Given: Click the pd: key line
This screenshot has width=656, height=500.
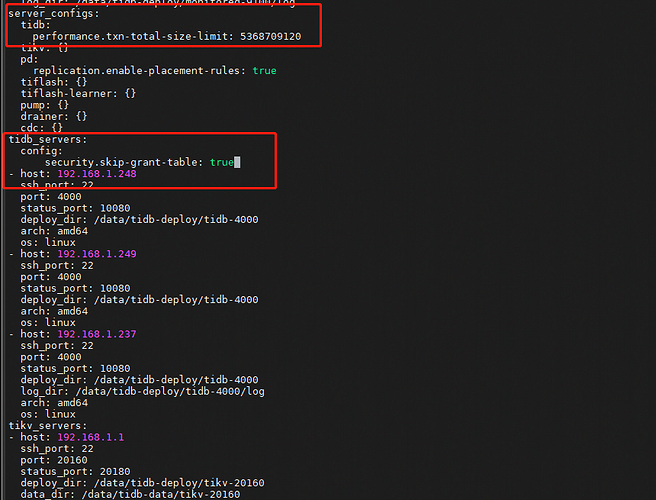Looking at the screenshot, I should [29, 59].
